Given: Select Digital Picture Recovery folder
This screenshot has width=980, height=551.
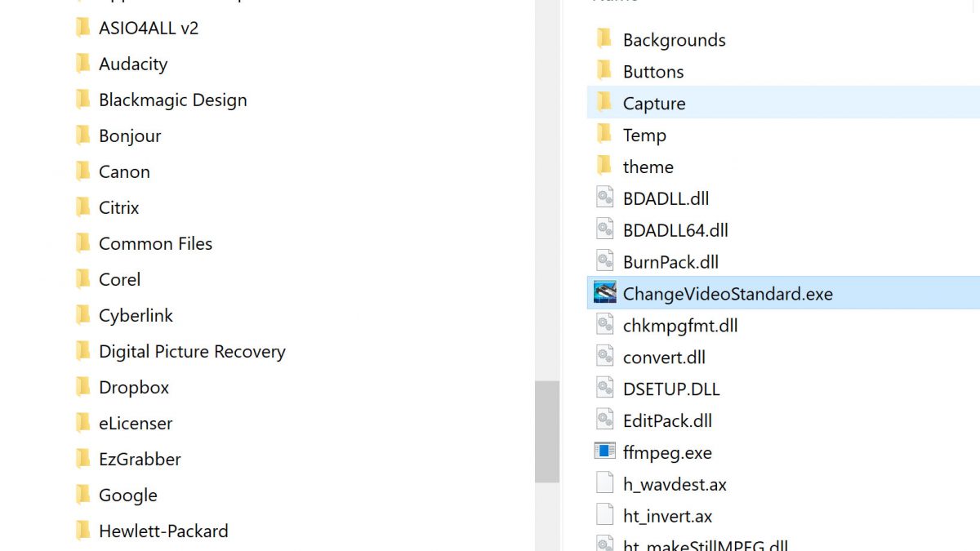Looking at the screenshot, I should (x=192, y=351).
